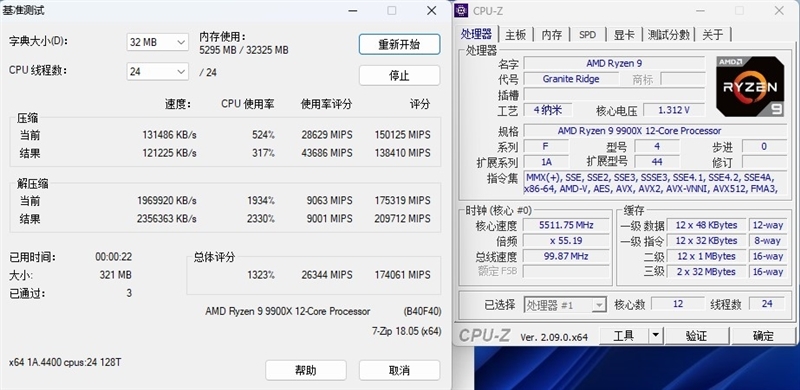This screenshot has width=800, height=390.
Task: Click the 总线速度 value 99.87 MHz
Action: click(x=566, y=256)
